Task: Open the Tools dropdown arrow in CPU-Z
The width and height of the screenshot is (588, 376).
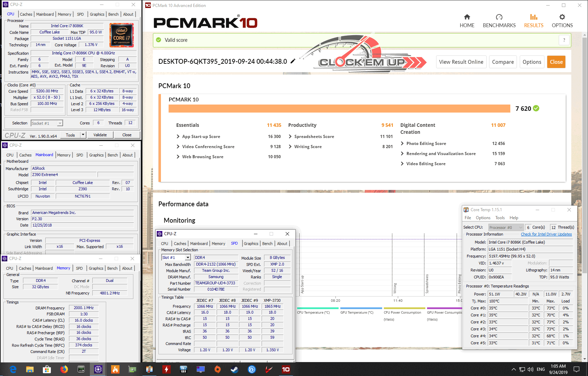Action: [x=83, y=135]
